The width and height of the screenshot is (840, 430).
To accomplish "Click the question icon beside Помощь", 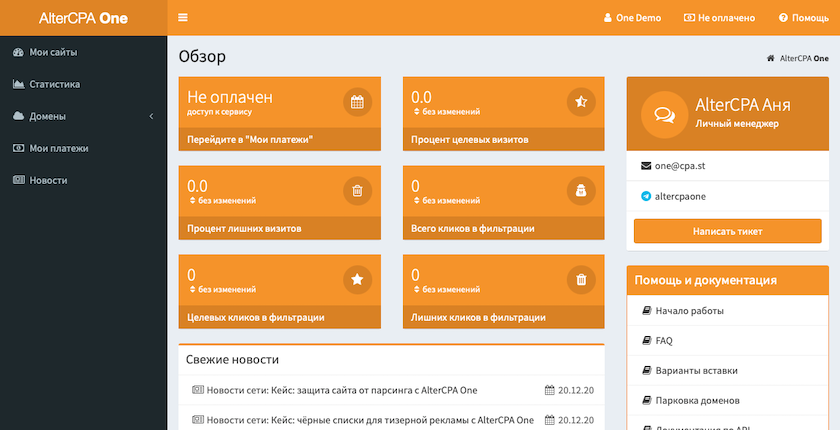I will [x=783, y=18].
